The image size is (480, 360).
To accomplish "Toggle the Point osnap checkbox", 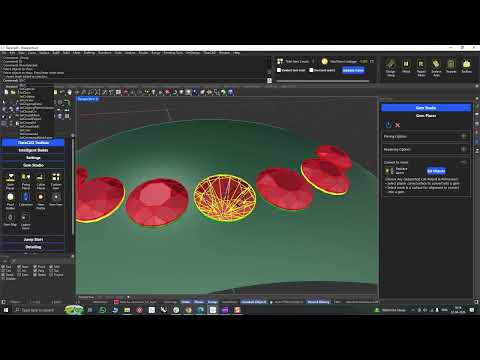I will click(35, 267).
